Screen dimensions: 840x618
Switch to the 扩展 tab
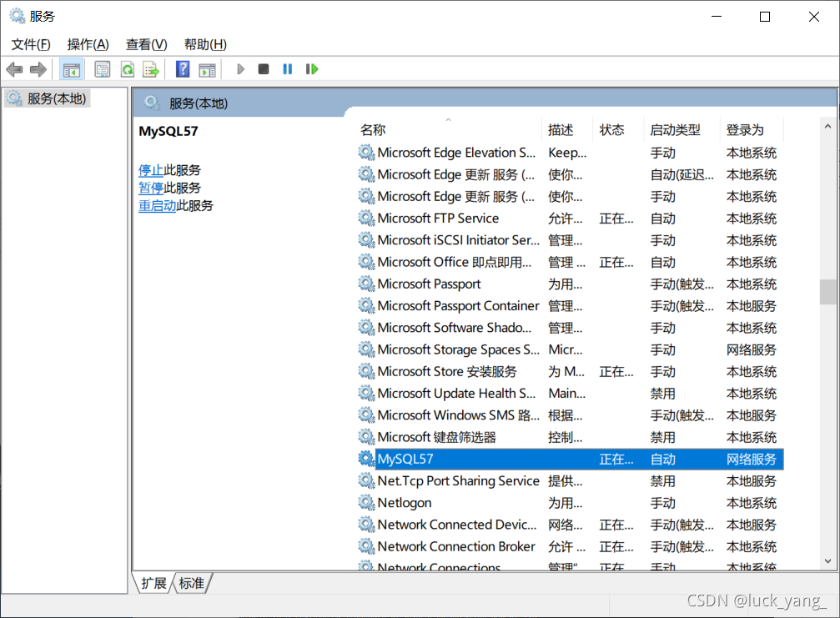(x=153, y=583)
